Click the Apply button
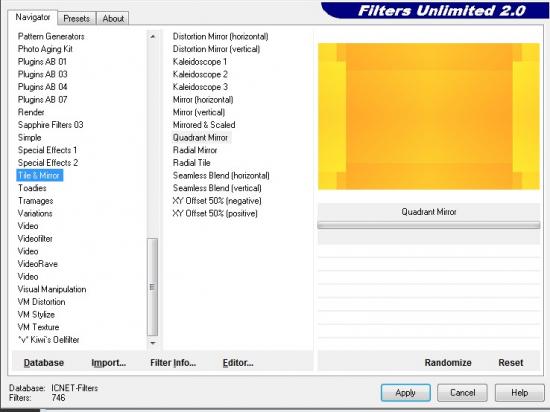The image size is (550, 412). (x=405, y=393)
